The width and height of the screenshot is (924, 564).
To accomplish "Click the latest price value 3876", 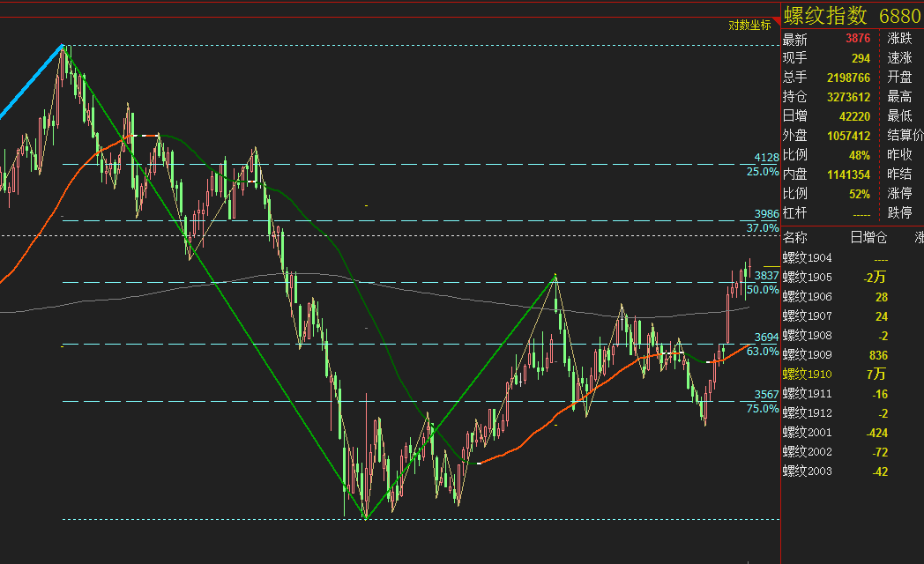I will tap(857, 38).
